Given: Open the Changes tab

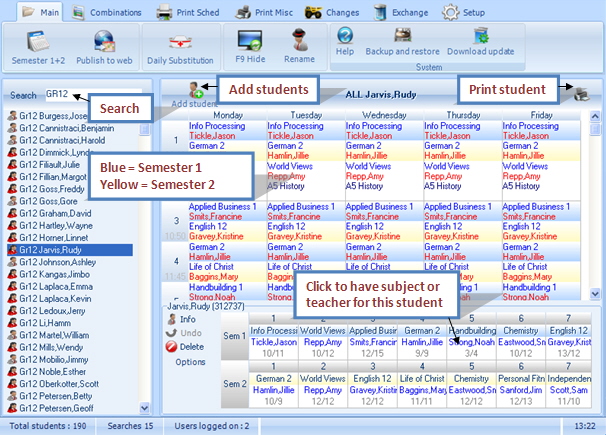Looking at the screenshot, I should pyautogui.click(x=332, y=12).
